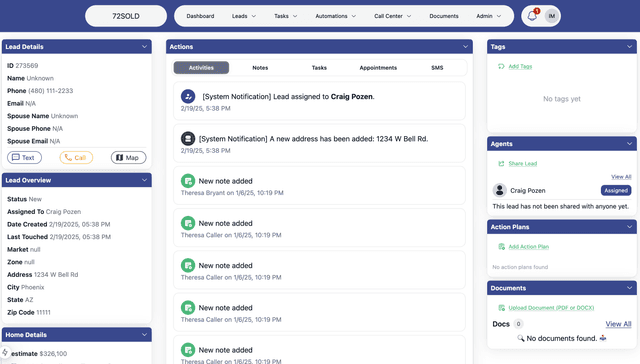The image size is (640, 364).
Task: Click 'Theresa Bryant on 1/6/25, 10:19 PM' text
Action: tap(232, 193)
